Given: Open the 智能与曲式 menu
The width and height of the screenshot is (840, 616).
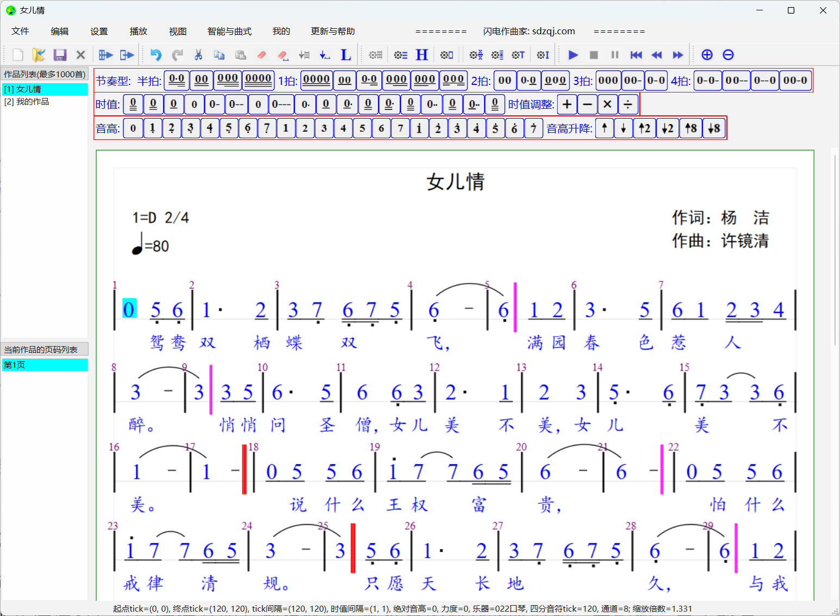Looking at the screenshot, I should point(229,31).
